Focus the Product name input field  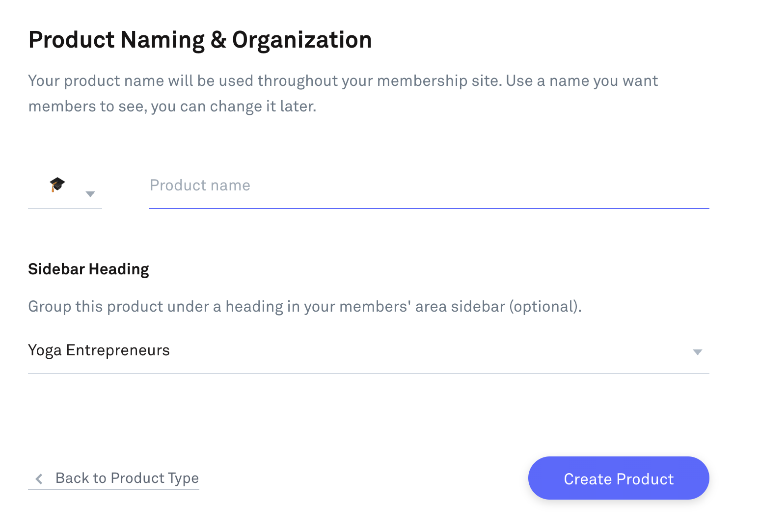pyautogui.click(x=429, y=186)
